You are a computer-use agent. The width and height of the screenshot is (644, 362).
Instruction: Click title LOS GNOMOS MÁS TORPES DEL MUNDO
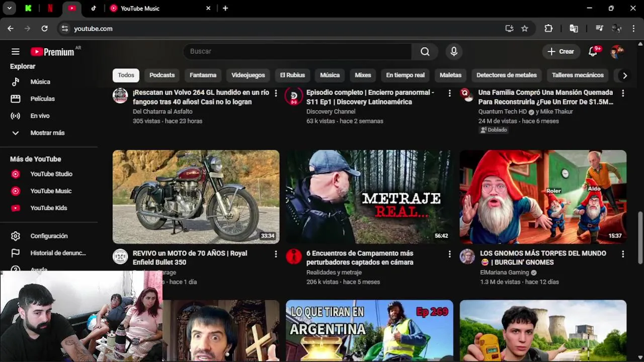point(543,257)
